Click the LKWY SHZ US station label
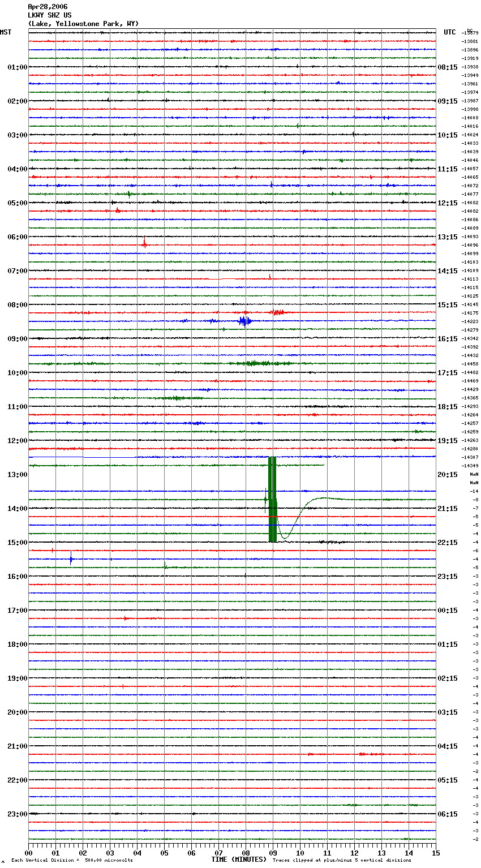Viewport: 481px width, 868px height. pyautogui.click(x=50, y=15)
